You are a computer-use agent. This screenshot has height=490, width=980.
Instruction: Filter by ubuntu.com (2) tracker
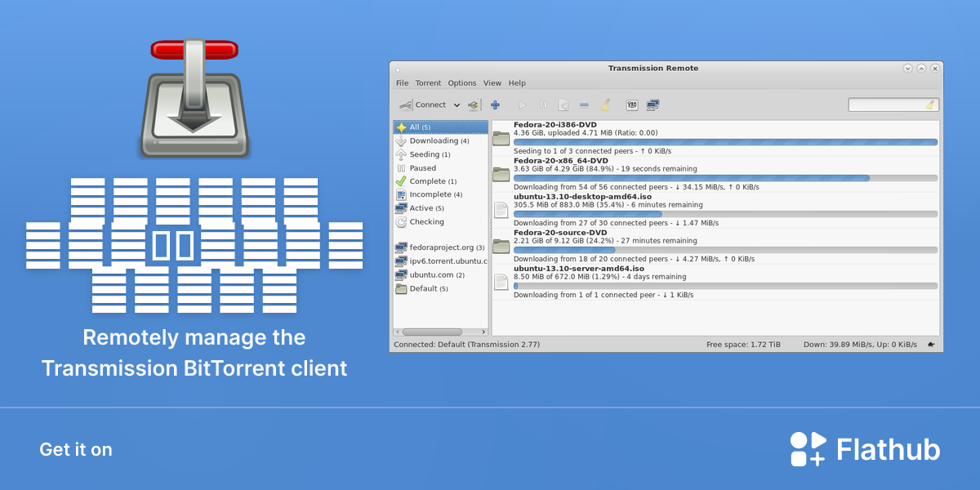click(441, 275)
